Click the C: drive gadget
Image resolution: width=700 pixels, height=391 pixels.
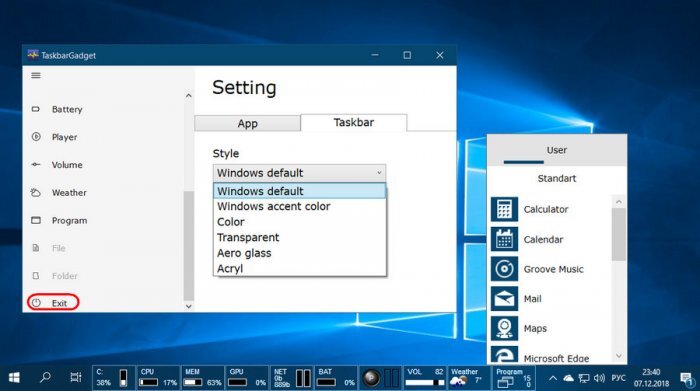[x=113, y=378]
